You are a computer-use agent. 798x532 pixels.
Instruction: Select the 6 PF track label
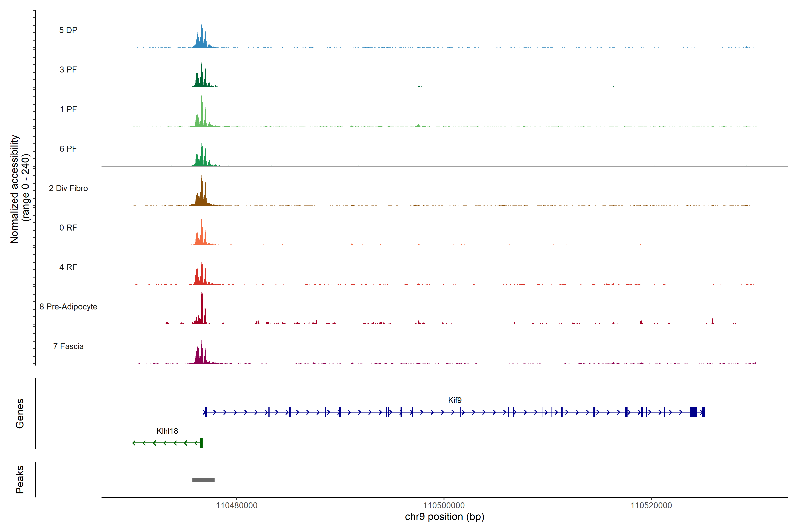[68, 149]
